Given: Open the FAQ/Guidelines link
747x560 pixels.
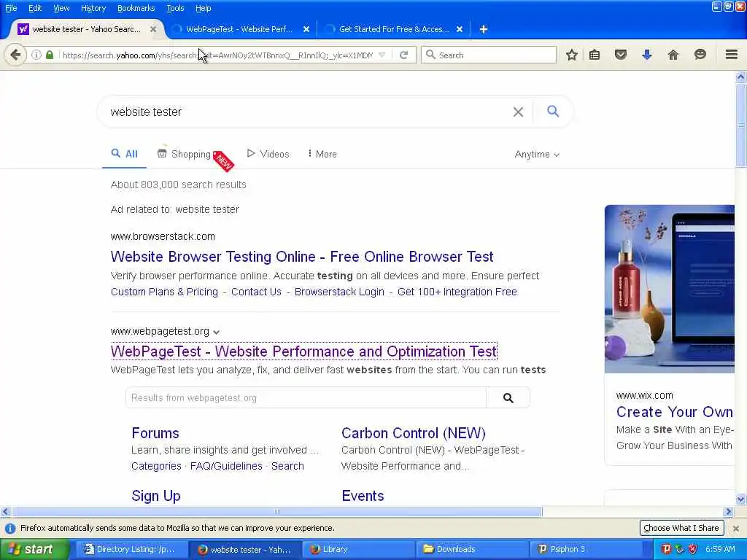Looking at the screenshot, I should 226,466.
